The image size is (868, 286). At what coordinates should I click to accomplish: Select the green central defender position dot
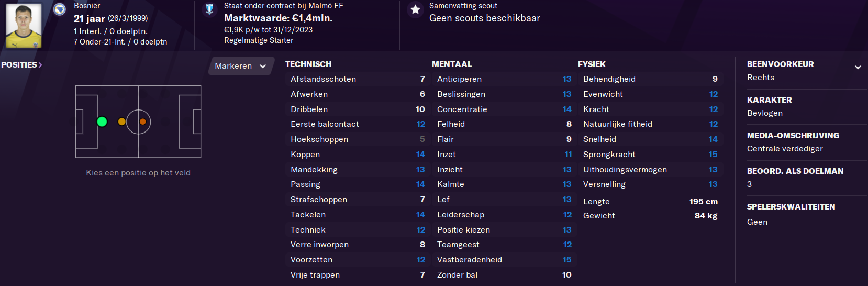(x=102, y=122)
